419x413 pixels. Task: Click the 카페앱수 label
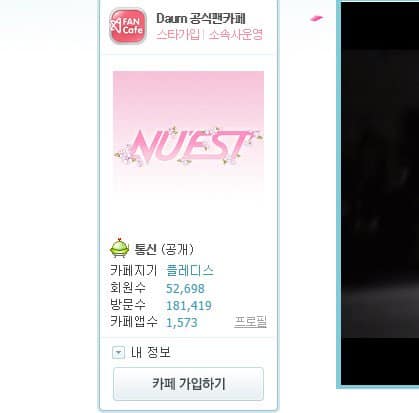[x=133, y=322]
